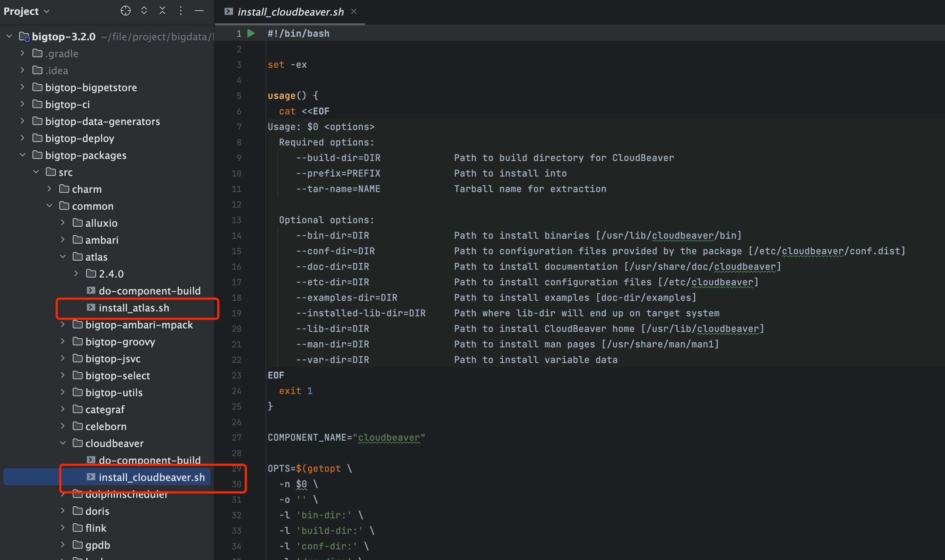Click the Select Opened File crosshair icon
This screenshot has height=560, width=945.
(126, 11)
